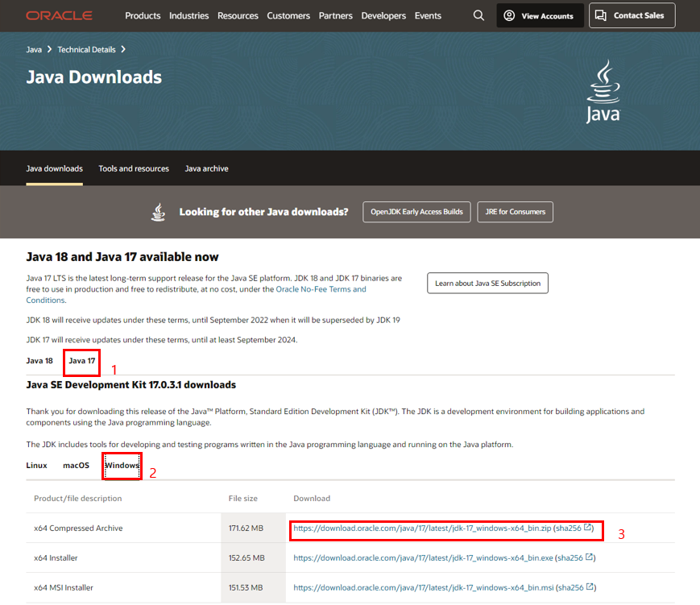Click 'Java 18 and Java 17 available now' heading
Viewport: 700px width, 605px height.
pyautogui.click(x=122, y=257)
